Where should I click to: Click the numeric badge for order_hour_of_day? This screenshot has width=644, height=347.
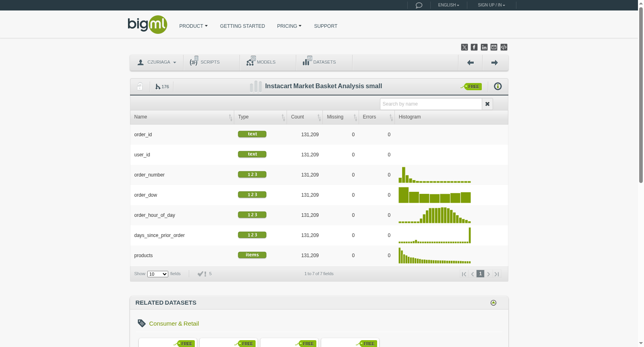pyautogui.click(x=252, y=215)
